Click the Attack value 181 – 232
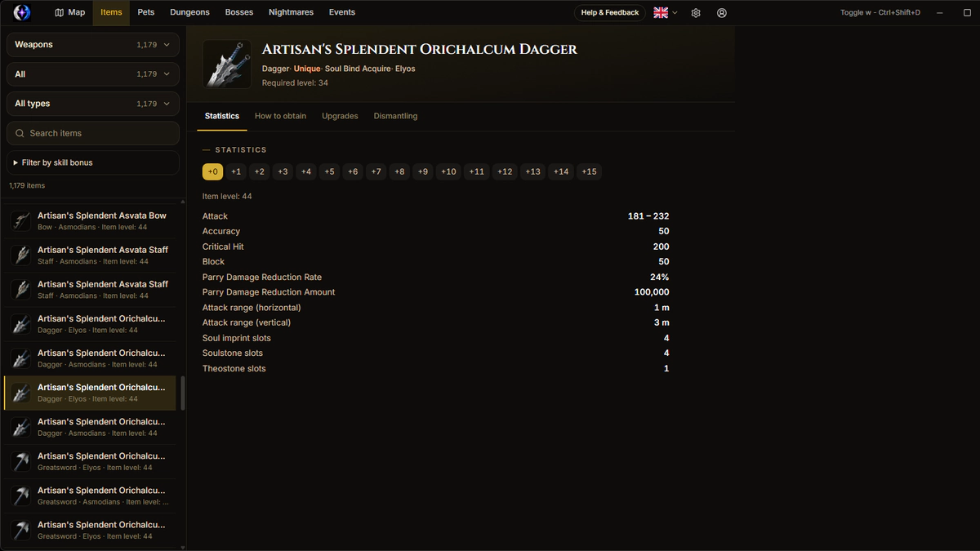Viewport: 980px width, 551px height. click(648, 216)
